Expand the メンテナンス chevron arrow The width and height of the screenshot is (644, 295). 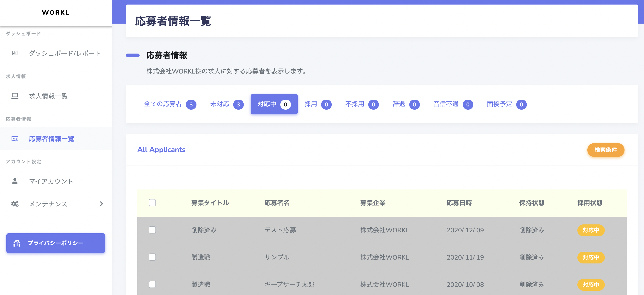(x=101, y=204)
